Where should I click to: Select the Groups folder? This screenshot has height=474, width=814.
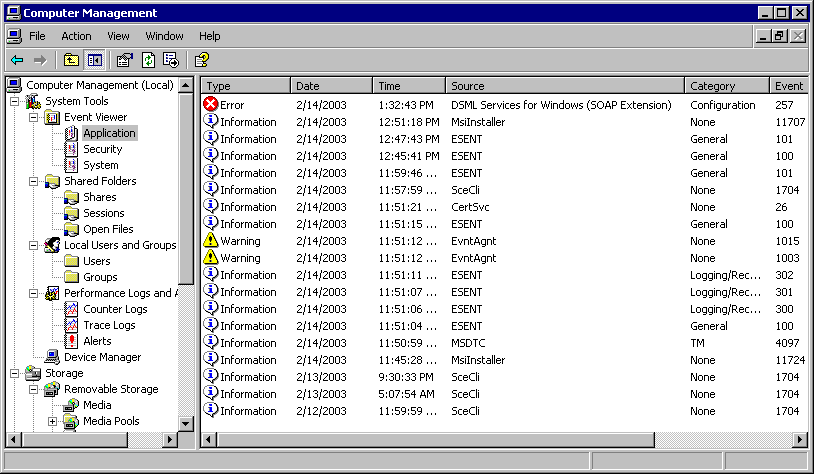pyautogui.click(x=100, y=277)
